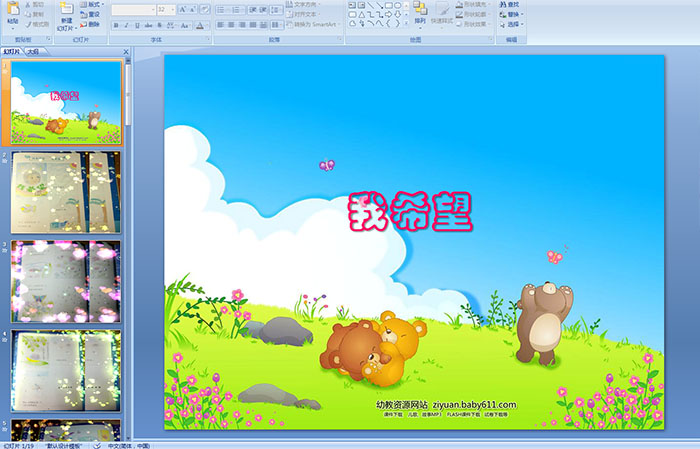Switch to the Outline (大纲) pane tab
Viewport: 700px width, 449px height.
pos(33,52)
